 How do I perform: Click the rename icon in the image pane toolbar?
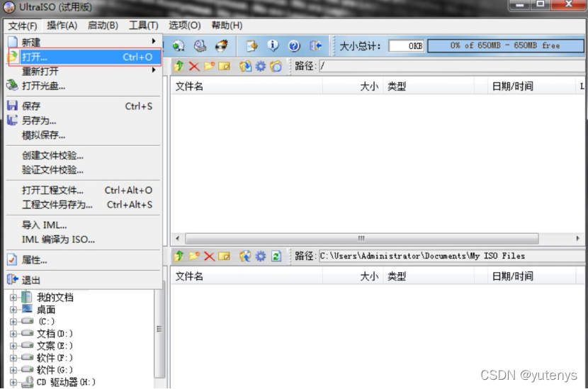pos(225,67)
